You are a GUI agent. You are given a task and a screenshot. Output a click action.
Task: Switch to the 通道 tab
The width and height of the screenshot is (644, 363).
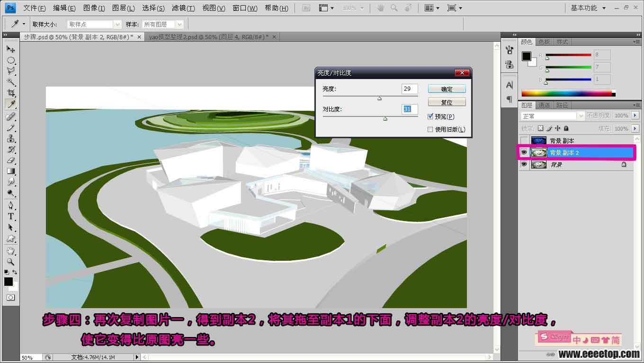pyautogui.click(x=544, y=105)
